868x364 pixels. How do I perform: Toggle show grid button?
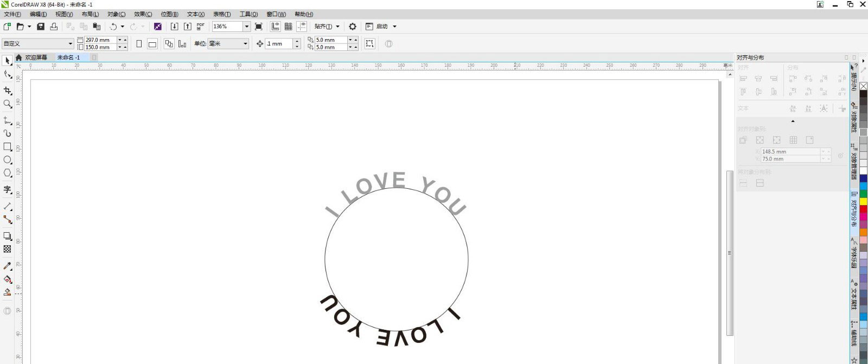tap(289, 27)
